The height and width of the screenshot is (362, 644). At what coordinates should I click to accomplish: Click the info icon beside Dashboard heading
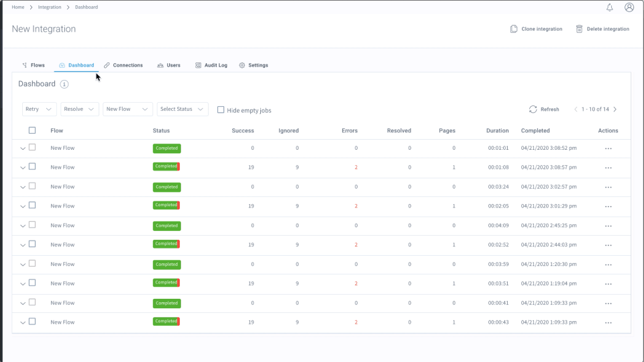(64, 84)
